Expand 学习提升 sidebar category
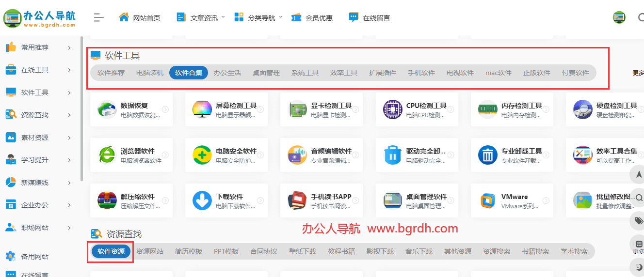 [39, 160]
